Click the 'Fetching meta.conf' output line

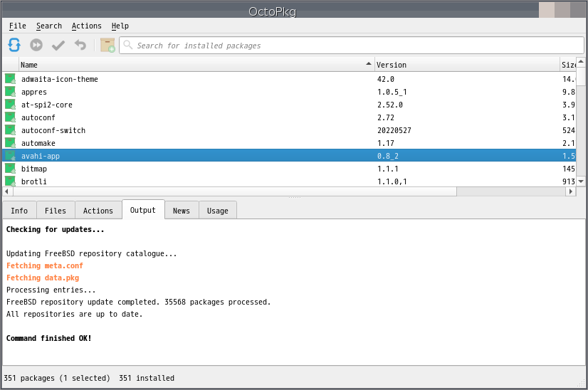45,265
